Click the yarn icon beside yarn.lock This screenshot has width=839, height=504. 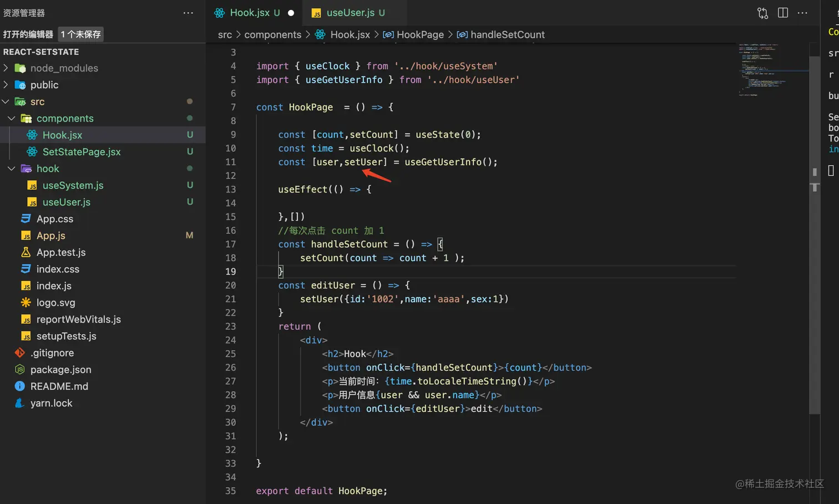coord(20,403)
